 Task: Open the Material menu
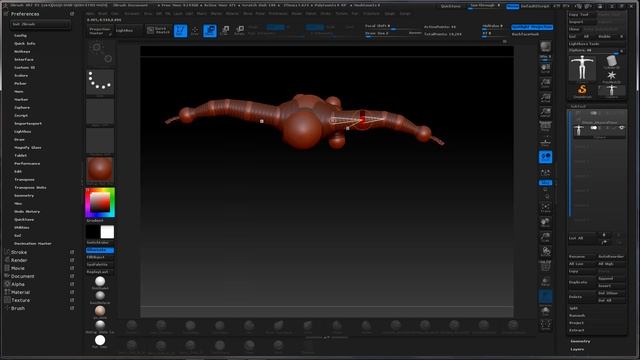tap(232, 13)
